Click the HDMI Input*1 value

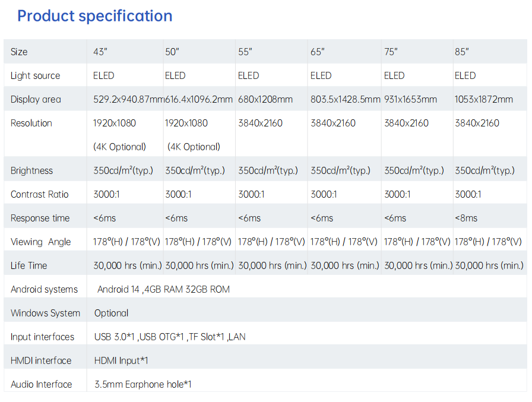(x=121, y=360)
